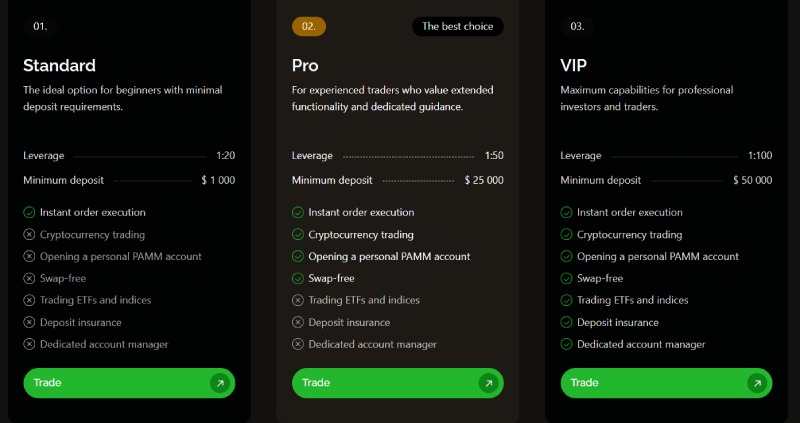
Task: Click Pro plan's Deposit insurance cross icon
Action: click(x=297, y=322)
